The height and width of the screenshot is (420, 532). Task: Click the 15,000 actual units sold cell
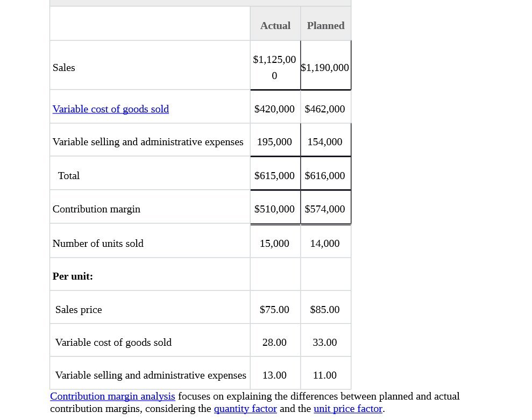pyautogui.click(x=274, y=244)
